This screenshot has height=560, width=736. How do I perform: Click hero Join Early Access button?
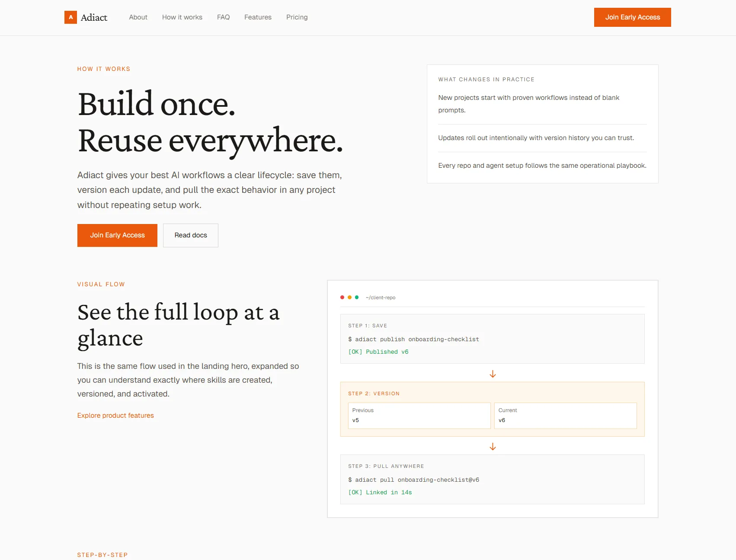pyautogui.click(x=117, y=235)
